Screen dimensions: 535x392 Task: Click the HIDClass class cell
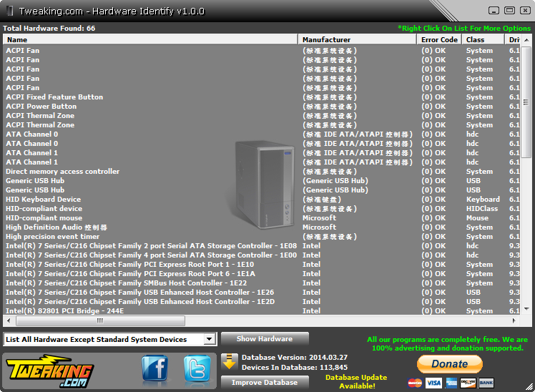[482, 209]
